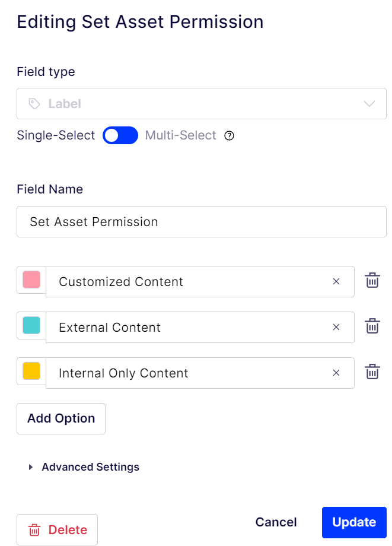Open pink color swatch for Customized Content
The height and width of the screenshot is (546, 392).
click(x=31, y=280)
